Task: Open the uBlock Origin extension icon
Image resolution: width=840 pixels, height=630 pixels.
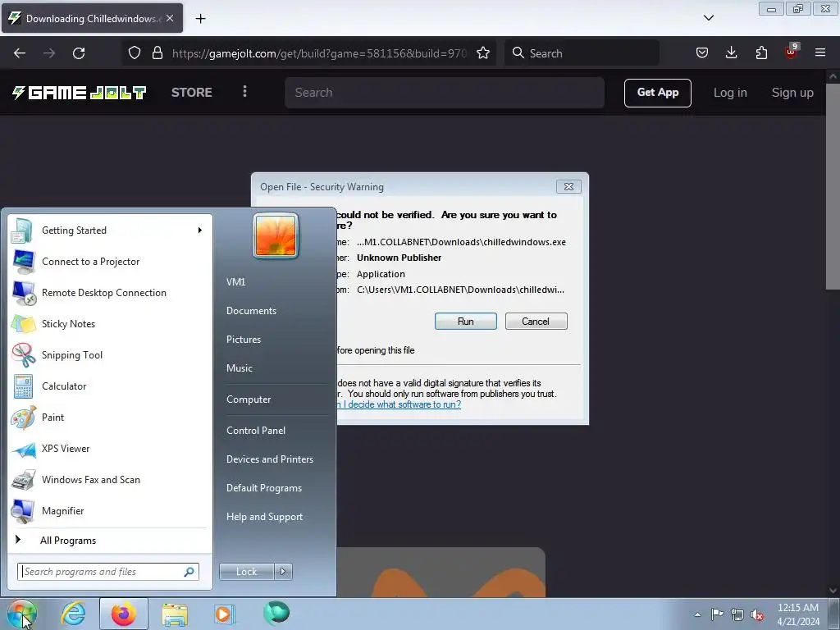Action: [791, 52]
